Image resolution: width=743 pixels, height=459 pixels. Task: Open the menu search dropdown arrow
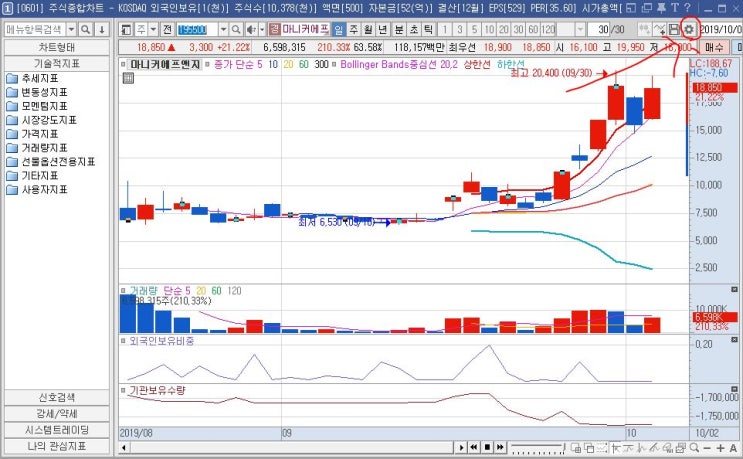71,30
